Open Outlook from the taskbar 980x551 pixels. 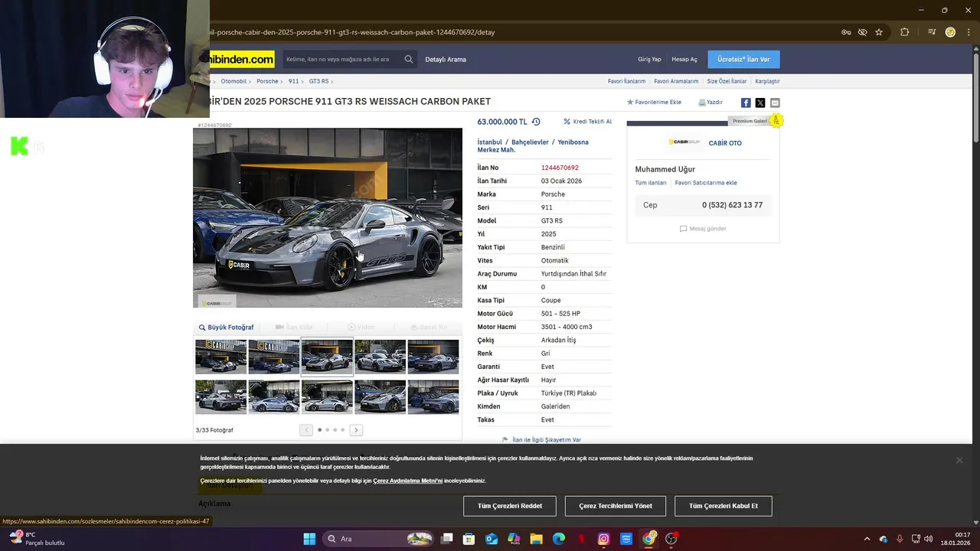click(492, 539)
